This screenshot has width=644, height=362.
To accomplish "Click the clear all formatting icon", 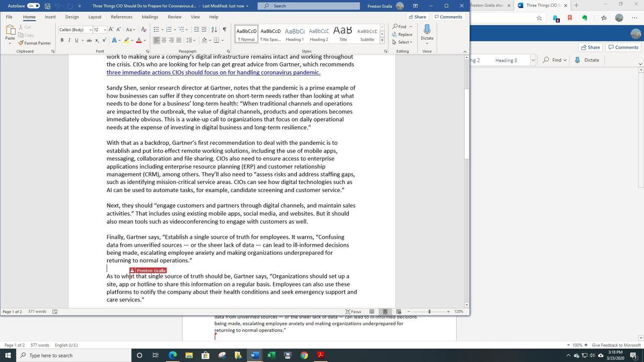I will [144, 29].
